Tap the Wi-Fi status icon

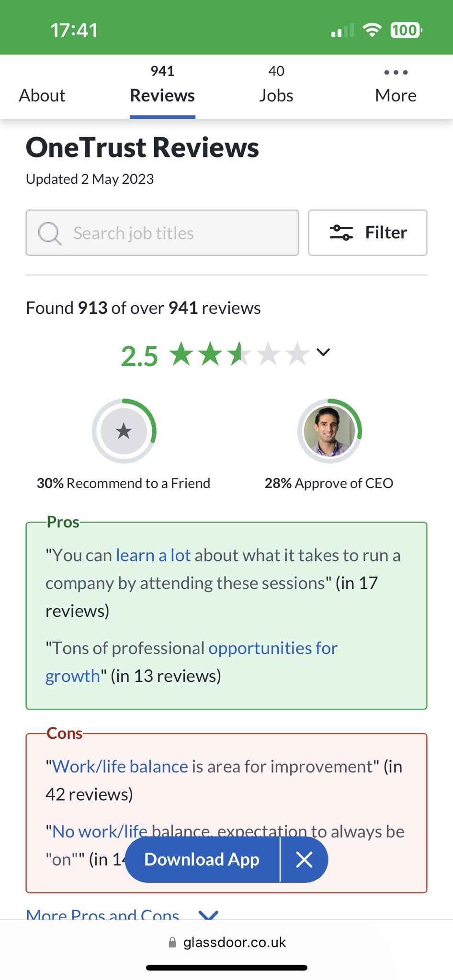click(372, 30)
